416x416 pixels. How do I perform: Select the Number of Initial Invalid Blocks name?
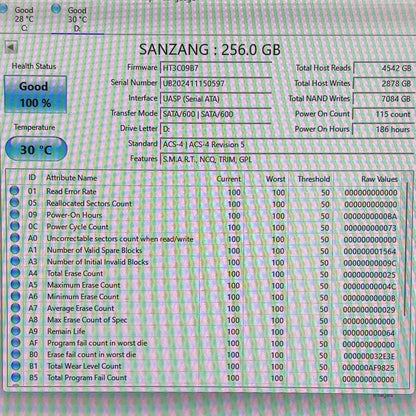click(x=97, y=262)
